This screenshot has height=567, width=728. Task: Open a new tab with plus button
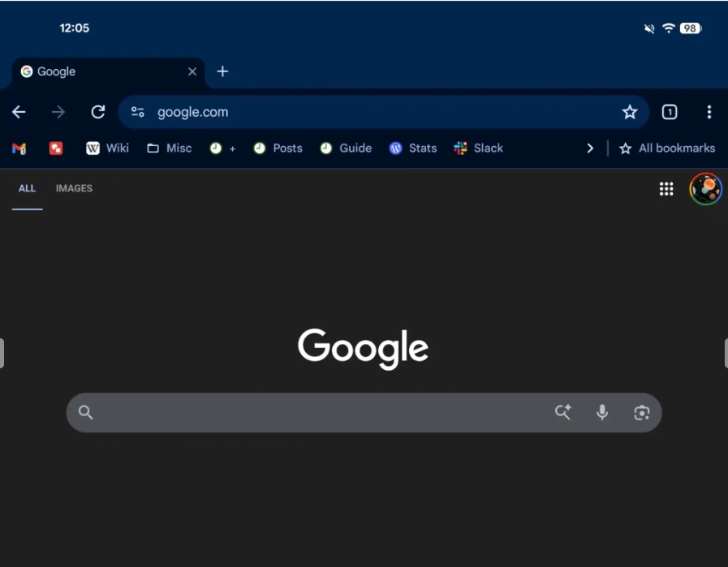coord(222,71)
